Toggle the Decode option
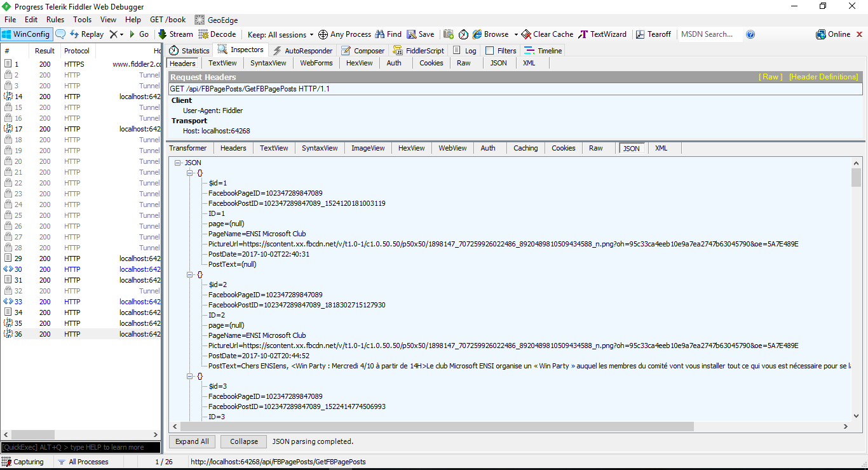Viewport: 868px width, 470px height. pyautogui.click(x=217, y=34)
